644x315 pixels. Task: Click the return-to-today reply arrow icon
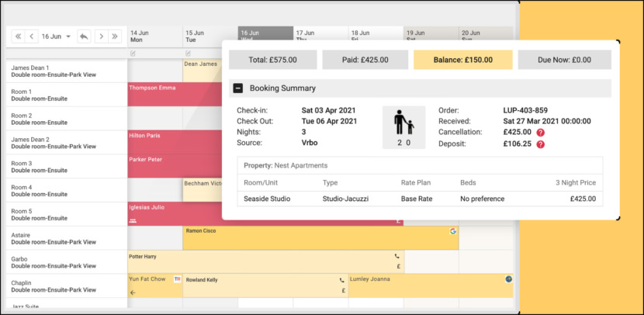click(x=83, y=36)
